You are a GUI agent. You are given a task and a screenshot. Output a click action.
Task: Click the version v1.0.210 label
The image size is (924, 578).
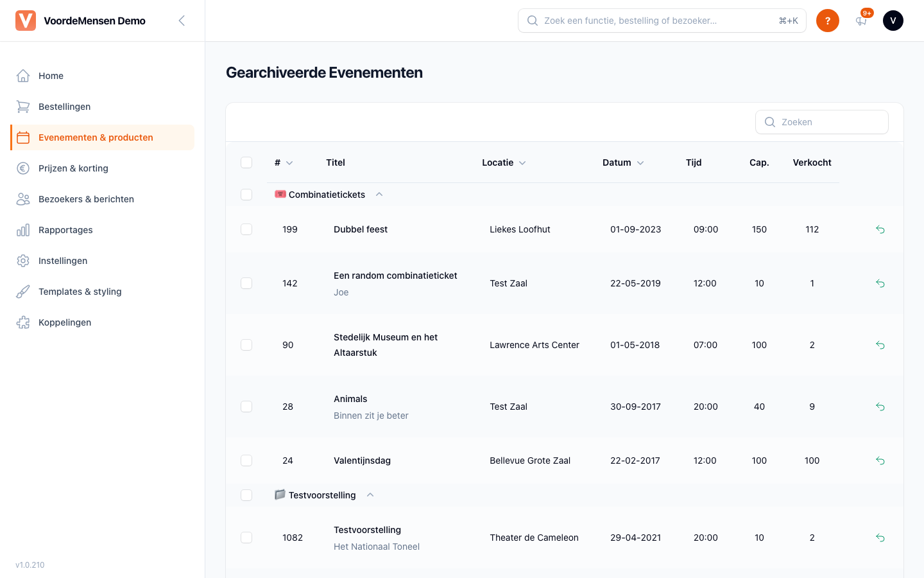[x=30, y=565]
